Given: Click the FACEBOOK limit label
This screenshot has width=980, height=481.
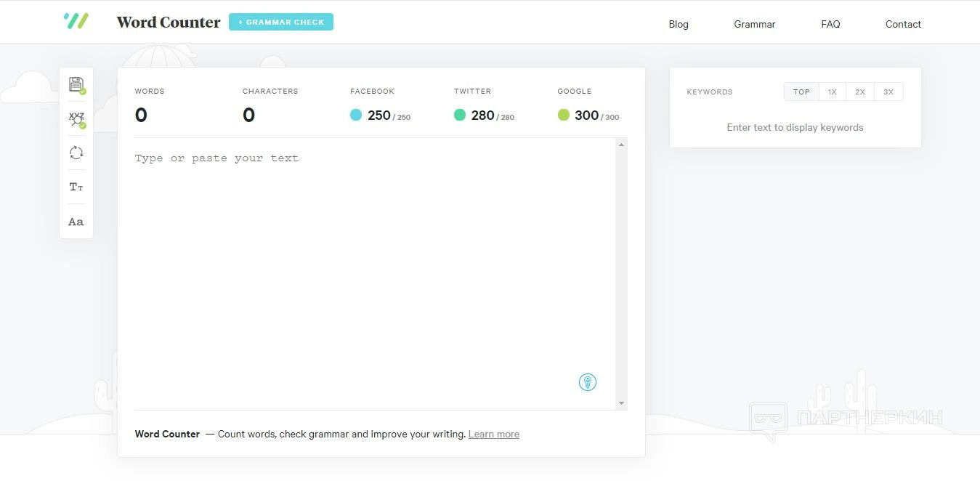Looking at the screenshot, I should pyautogui.click(x=372, y=92).
